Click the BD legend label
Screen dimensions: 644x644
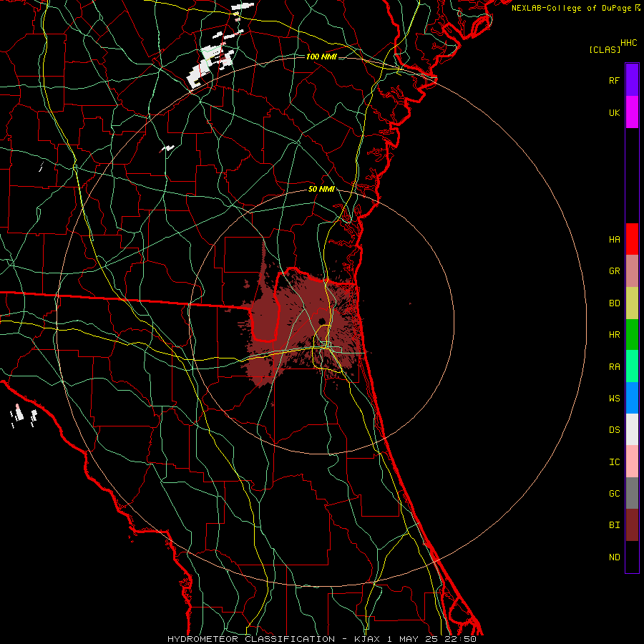click(615, 303)
